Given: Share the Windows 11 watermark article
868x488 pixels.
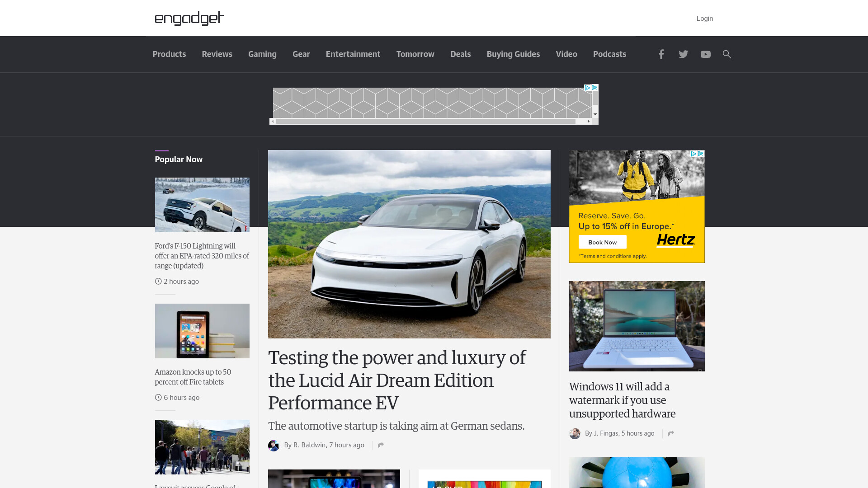Looking at the screenshot, I should (x=671, y=433).
